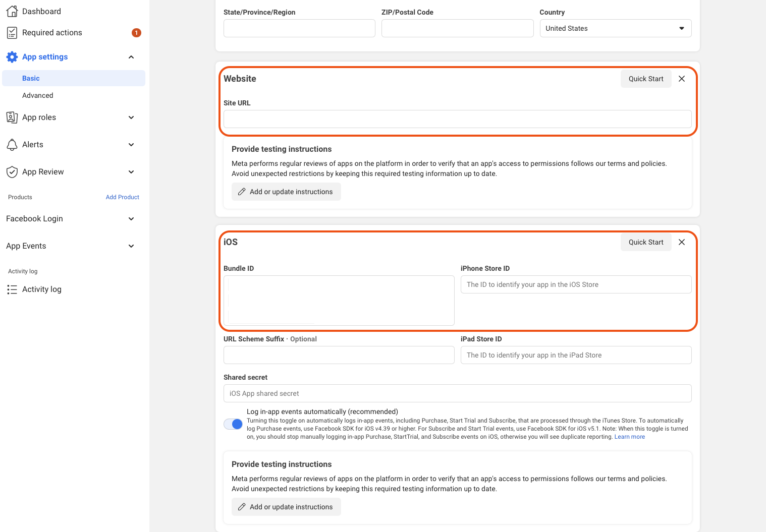Click the URL Scheme Suffix field
This screenshot has width=766, height=532.
339,355
